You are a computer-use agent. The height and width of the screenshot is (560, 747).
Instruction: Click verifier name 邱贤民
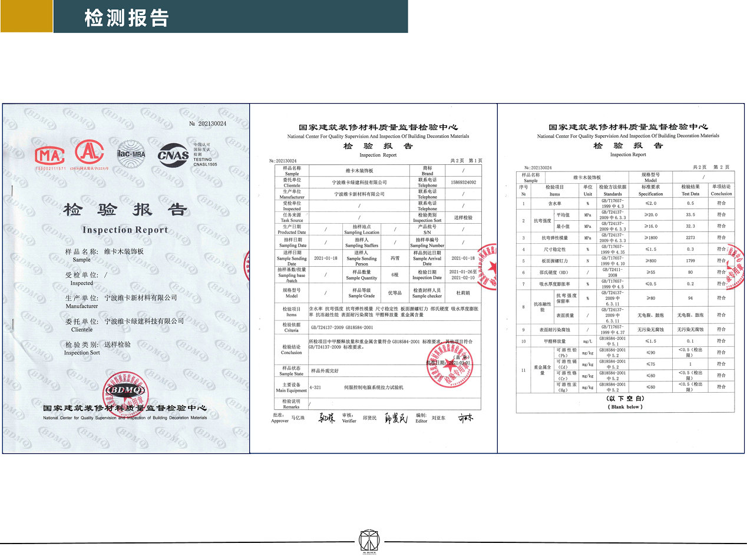point(369,417)
